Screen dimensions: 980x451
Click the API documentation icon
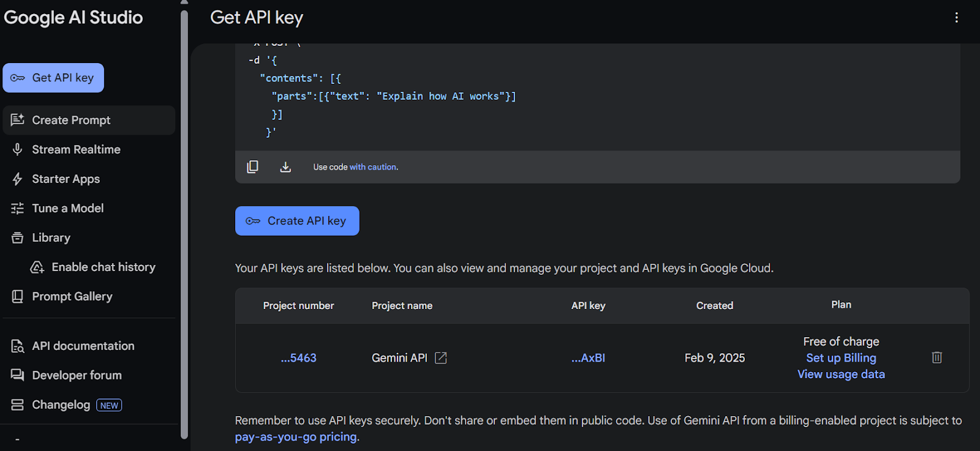(x=17, y=346)
